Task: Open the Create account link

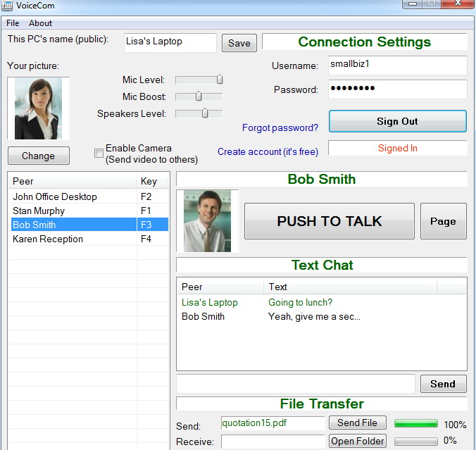Action: click(x=268, y=151)
